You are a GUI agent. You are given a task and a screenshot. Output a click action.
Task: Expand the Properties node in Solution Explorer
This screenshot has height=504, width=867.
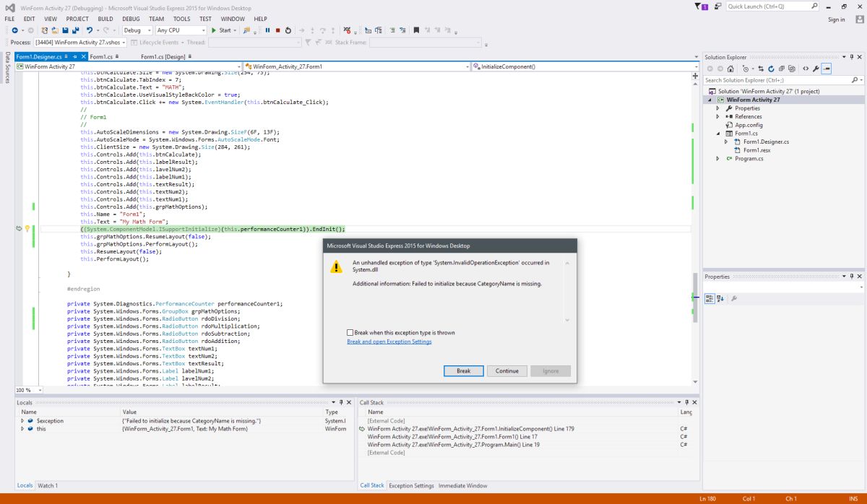tap(718, 108)
